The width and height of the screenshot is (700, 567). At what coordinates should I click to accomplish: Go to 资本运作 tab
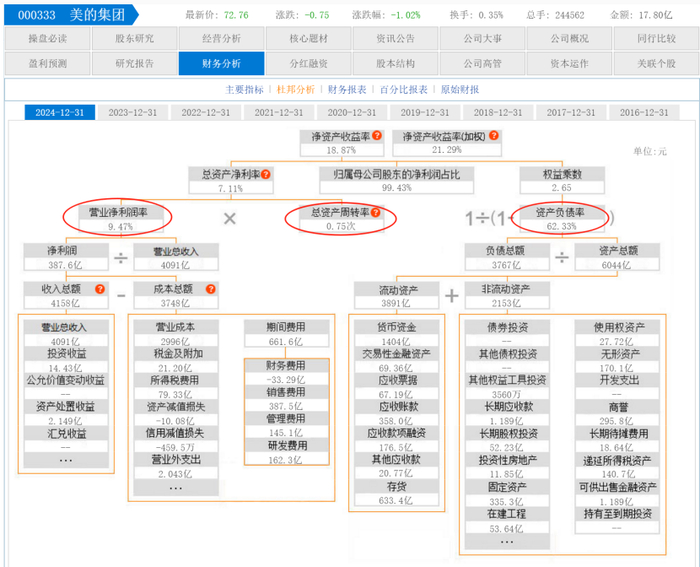click(x=570, y=63)
